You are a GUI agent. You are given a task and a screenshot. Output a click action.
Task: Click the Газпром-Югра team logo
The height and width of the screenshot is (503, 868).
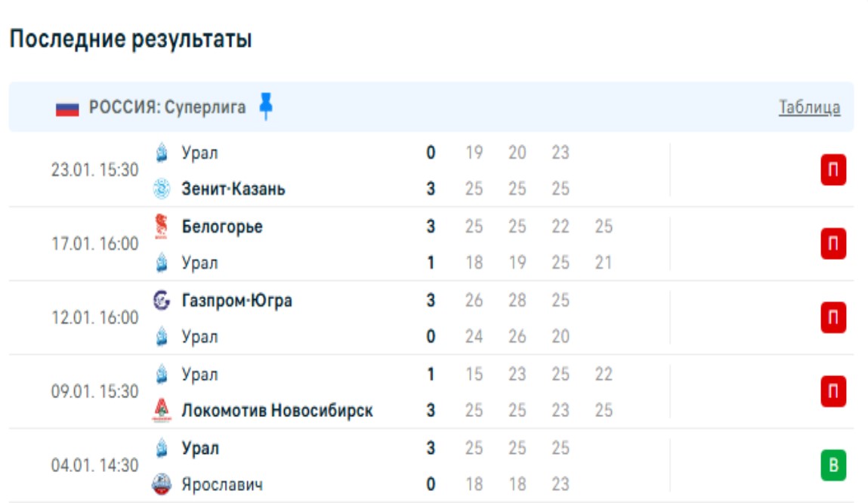162,301
